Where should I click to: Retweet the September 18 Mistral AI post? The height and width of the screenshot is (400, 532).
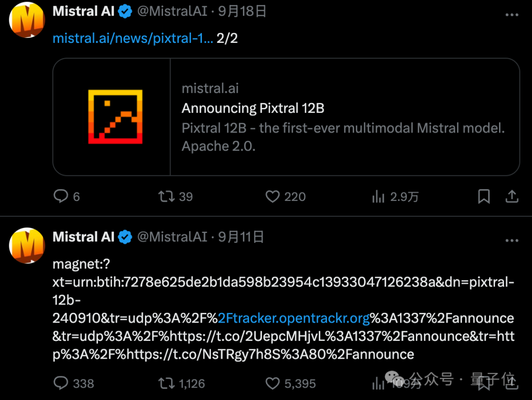tap(166, 197)
